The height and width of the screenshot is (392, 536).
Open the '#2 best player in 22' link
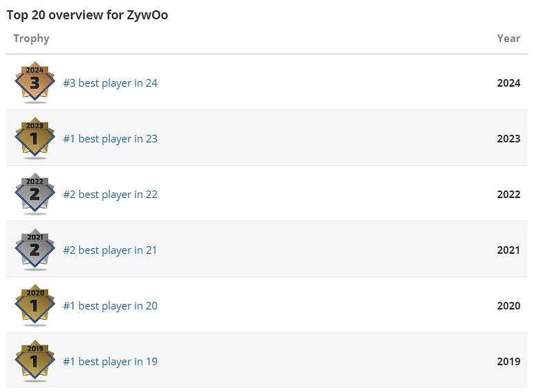(110, 195)
